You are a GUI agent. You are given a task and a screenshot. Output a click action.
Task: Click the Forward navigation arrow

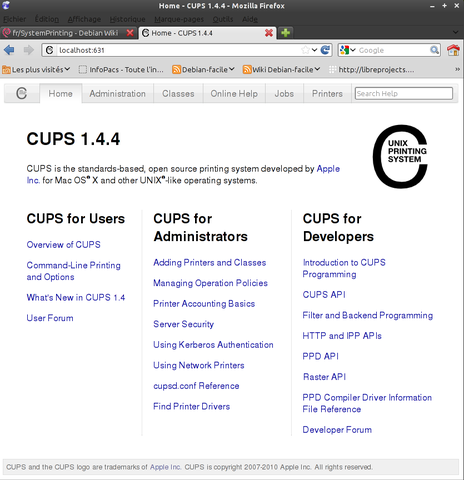tap(28, 50)
